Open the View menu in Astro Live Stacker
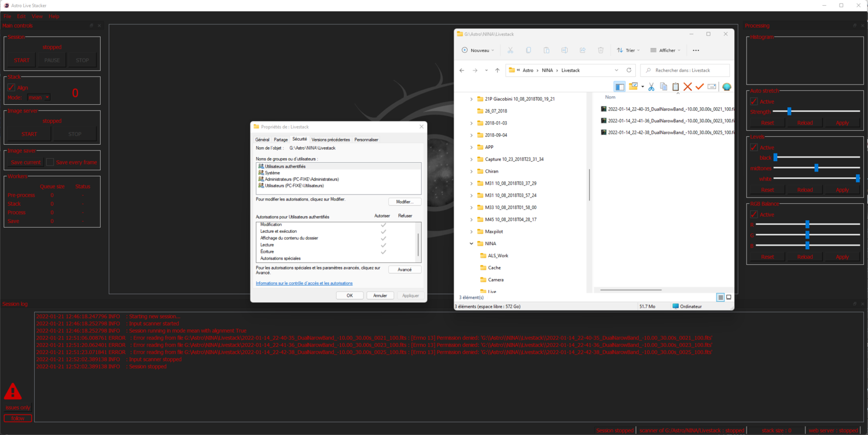 37,17
